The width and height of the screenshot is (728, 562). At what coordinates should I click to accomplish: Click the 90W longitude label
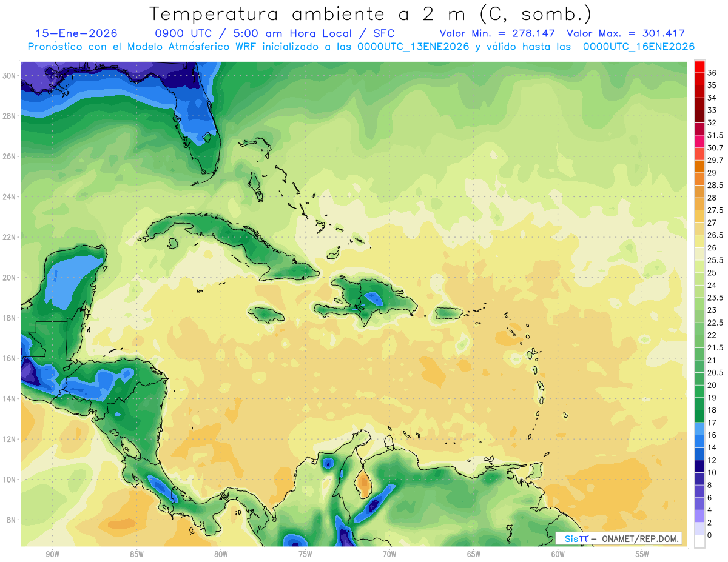tap(52, 555)
